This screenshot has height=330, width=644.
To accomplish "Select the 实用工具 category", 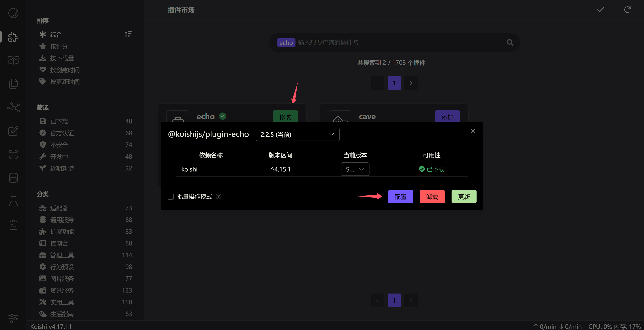I will pos(62,302).
